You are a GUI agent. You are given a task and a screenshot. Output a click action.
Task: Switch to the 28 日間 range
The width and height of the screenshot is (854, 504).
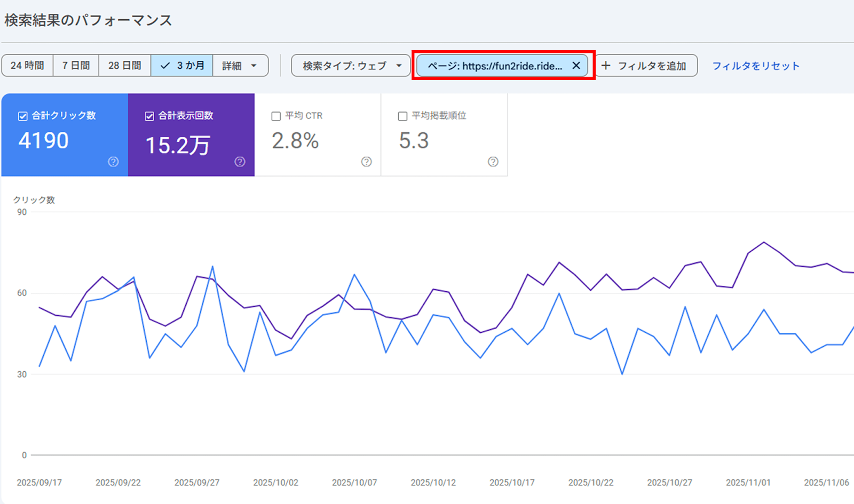pos(124,66)
